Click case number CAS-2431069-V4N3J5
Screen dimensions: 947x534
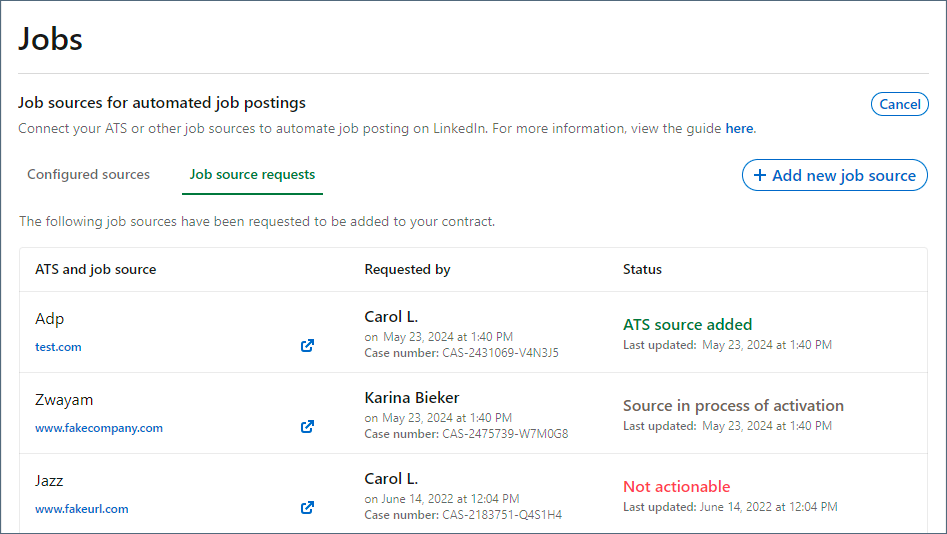pos(500,353)
